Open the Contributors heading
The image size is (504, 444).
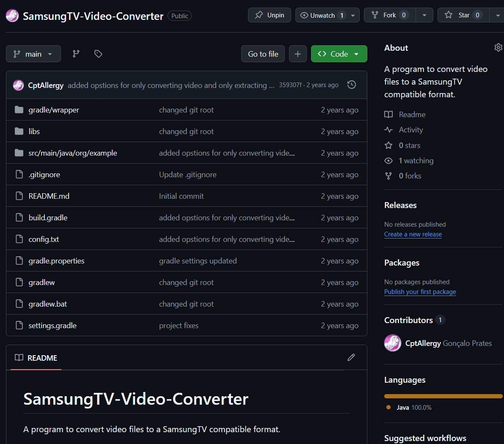tap(408, 320)
